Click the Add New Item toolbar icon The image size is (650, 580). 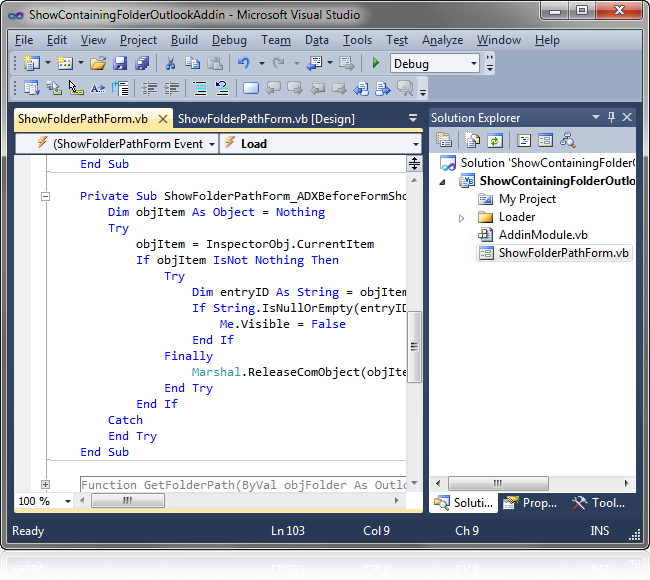click(x=65, y=63)
